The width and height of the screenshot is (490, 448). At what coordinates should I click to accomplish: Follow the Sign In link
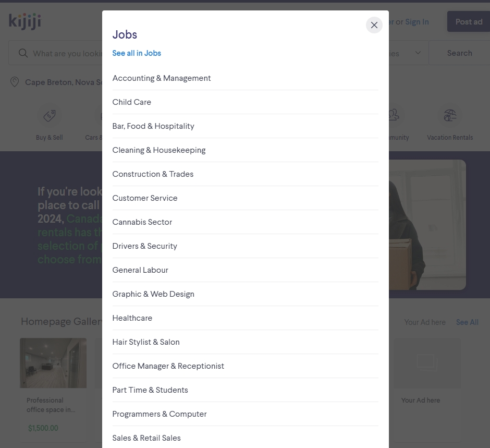417,22
